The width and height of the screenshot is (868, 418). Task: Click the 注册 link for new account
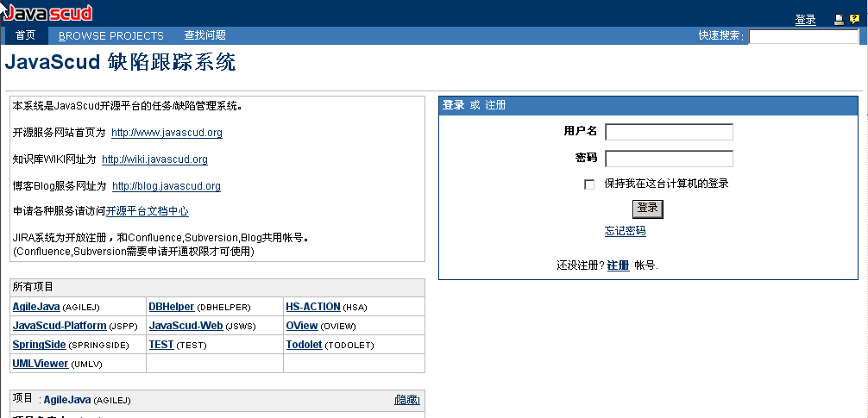click(618, 265)
